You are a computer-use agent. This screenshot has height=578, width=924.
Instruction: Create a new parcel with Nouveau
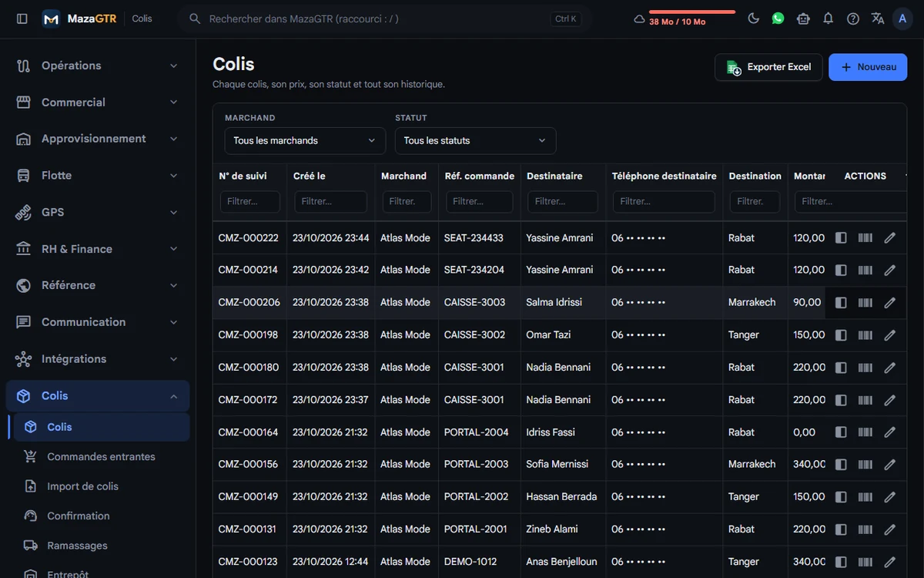pos(868,67)
